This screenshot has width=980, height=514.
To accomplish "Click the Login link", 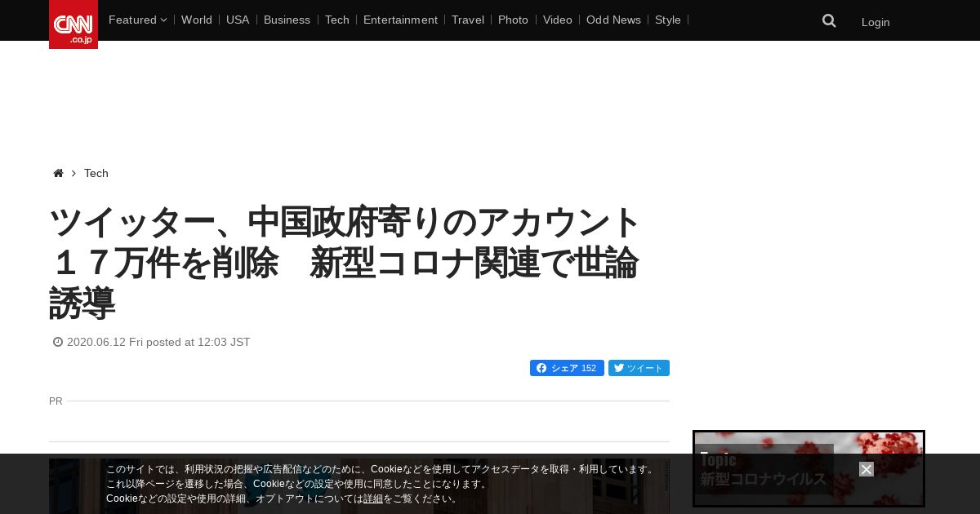I will [x=875, y=22].
